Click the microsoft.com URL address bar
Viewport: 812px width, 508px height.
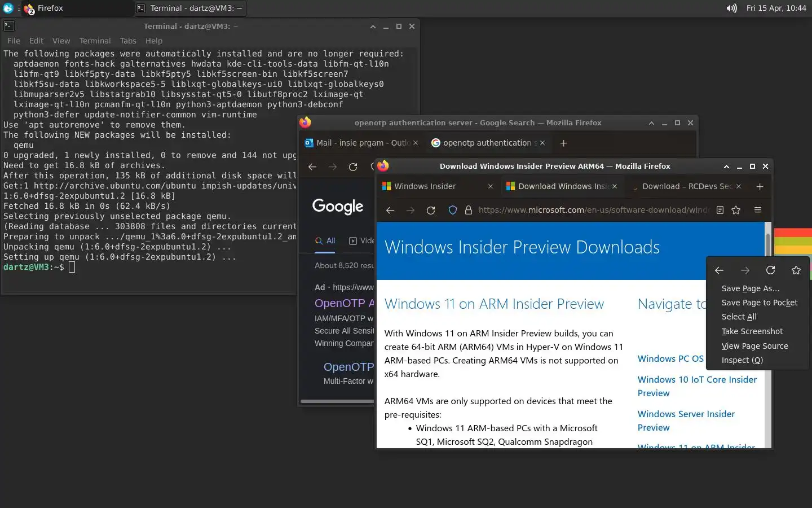(593, 210)
